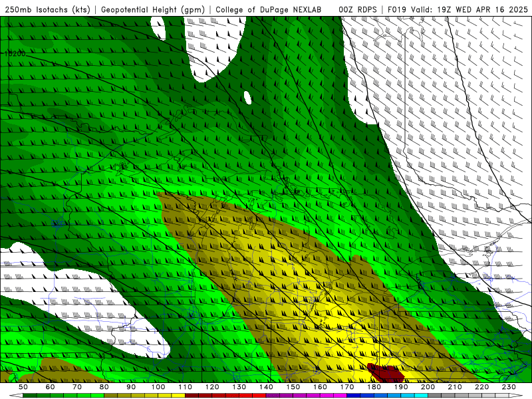Click the "130" value on the color scale

[x=239, y=387]
